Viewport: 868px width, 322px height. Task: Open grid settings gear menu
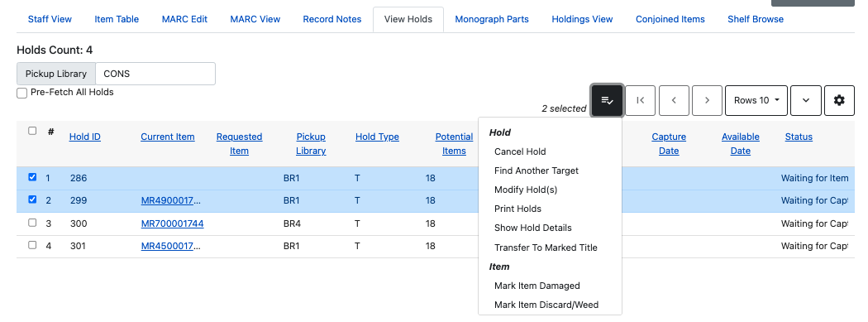[839, 100]
